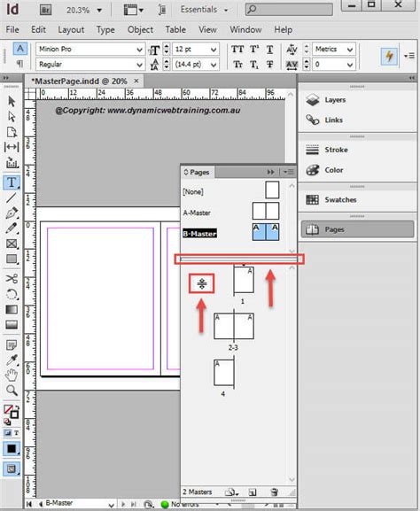Open the Layout menu
The width and height of the screenshot is (420, 511).
click(x=71, y=29)
